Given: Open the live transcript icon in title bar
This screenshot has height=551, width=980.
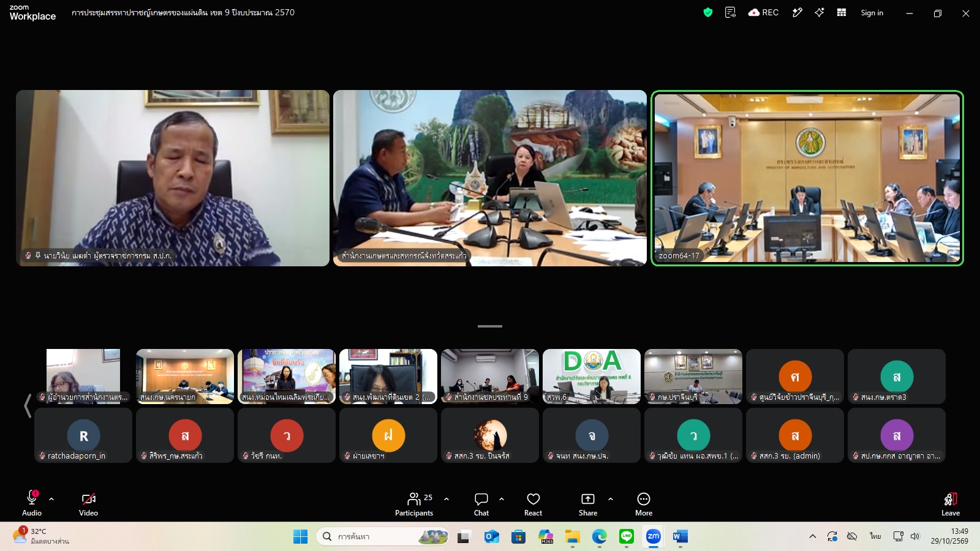Looking at the screenshot, I should click(730, 12).
